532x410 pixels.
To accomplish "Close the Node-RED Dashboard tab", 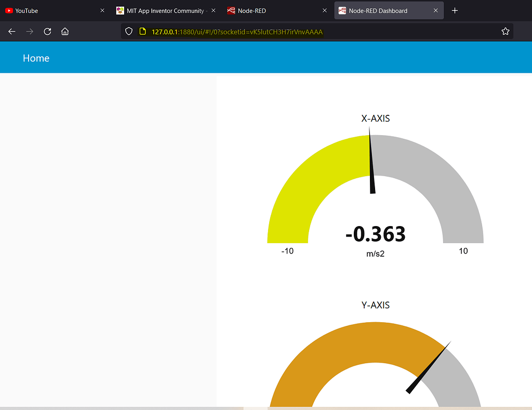I will pyautogui.click(x=436, y=10).
